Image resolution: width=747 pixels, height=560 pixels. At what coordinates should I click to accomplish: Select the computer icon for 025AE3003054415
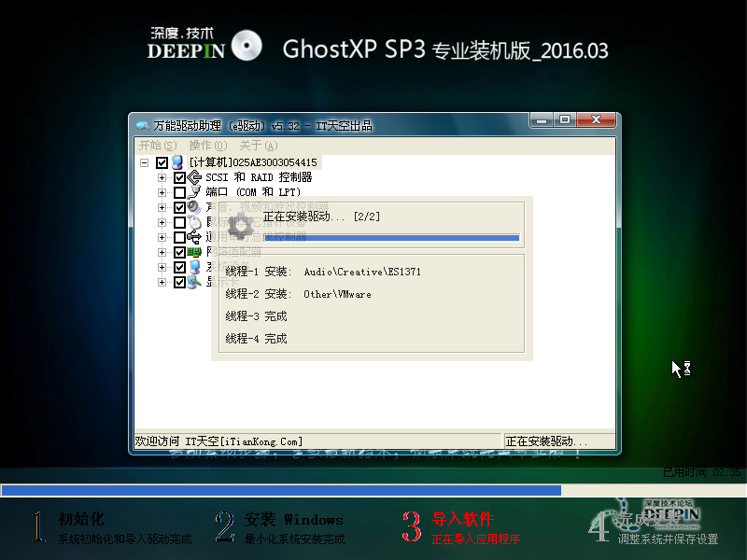[178, 162]
